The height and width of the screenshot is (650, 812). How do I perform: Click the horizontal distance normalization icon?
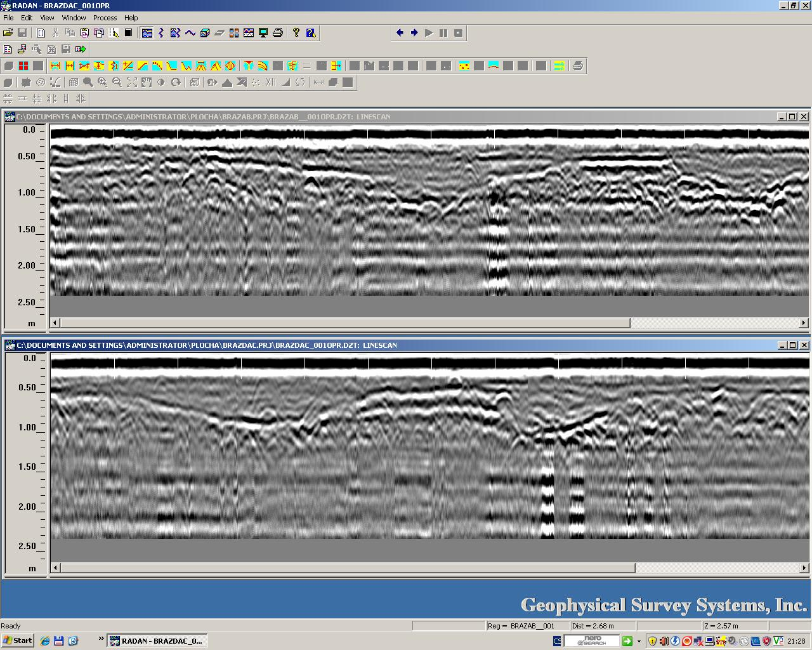[x=55, y=65]
